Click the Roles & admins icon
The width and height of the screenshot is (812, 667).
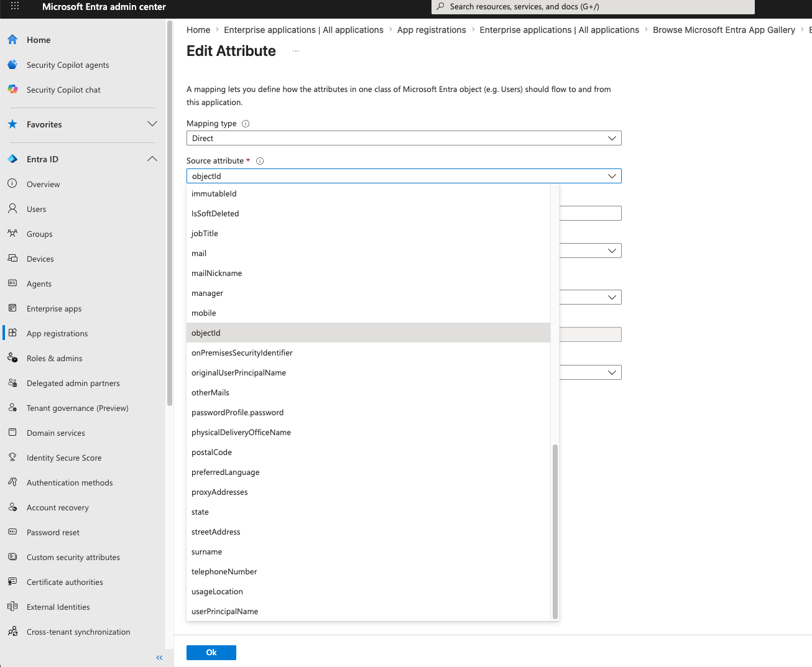[x=12, y=358]
